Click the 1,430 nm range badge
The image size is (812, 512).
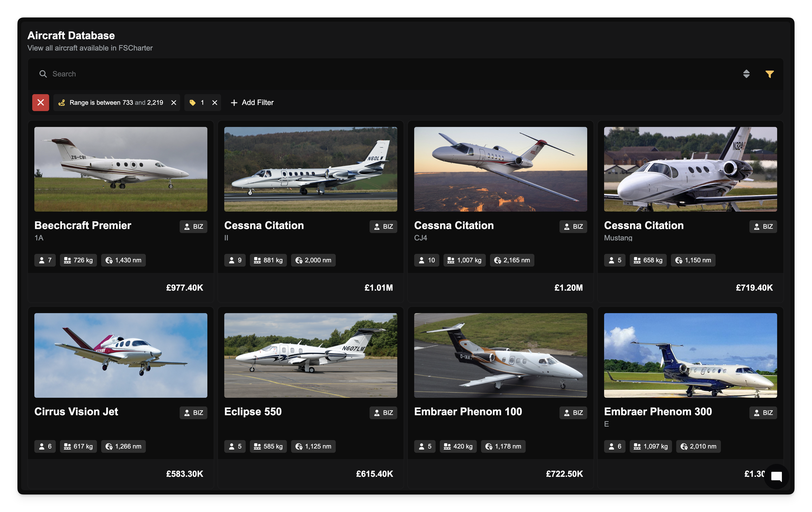point(123,260)
